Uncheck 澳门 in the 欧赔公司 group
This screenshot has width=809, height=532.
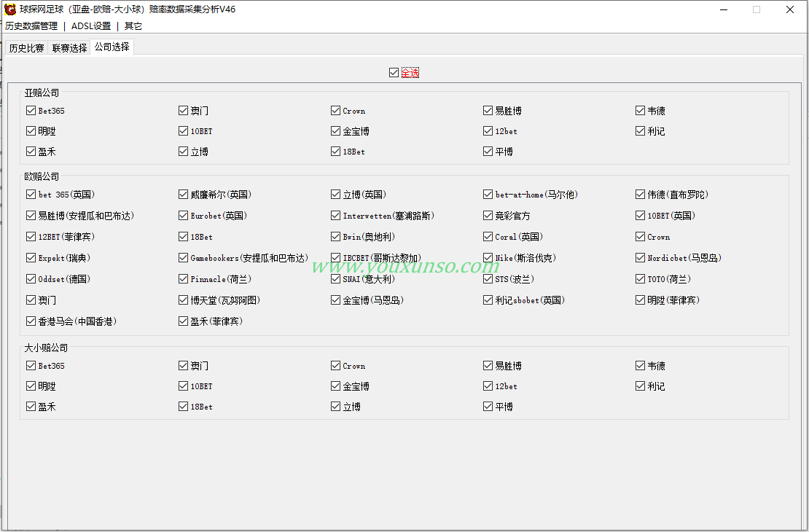coord(31,300)
